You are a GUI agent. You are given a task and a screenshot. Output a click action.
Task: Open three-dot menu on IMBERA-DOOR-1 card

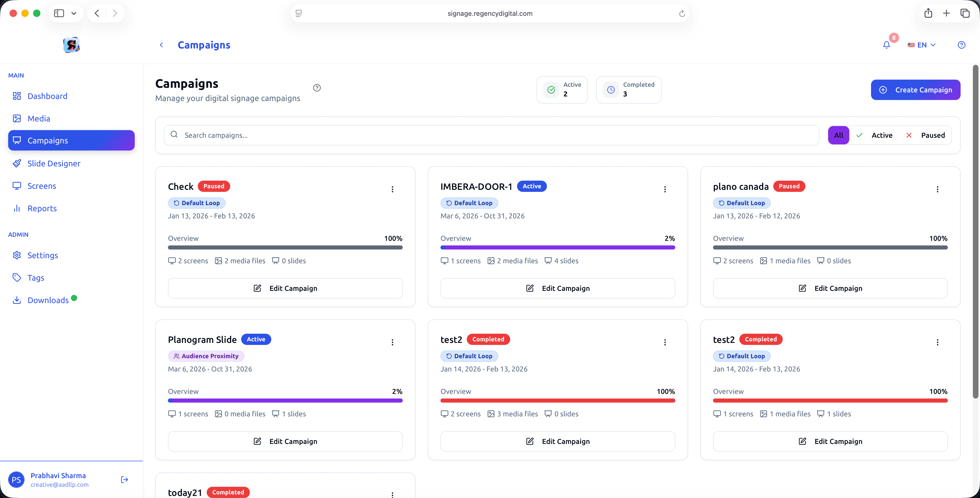pyautogui.click(x=665, y=189)
